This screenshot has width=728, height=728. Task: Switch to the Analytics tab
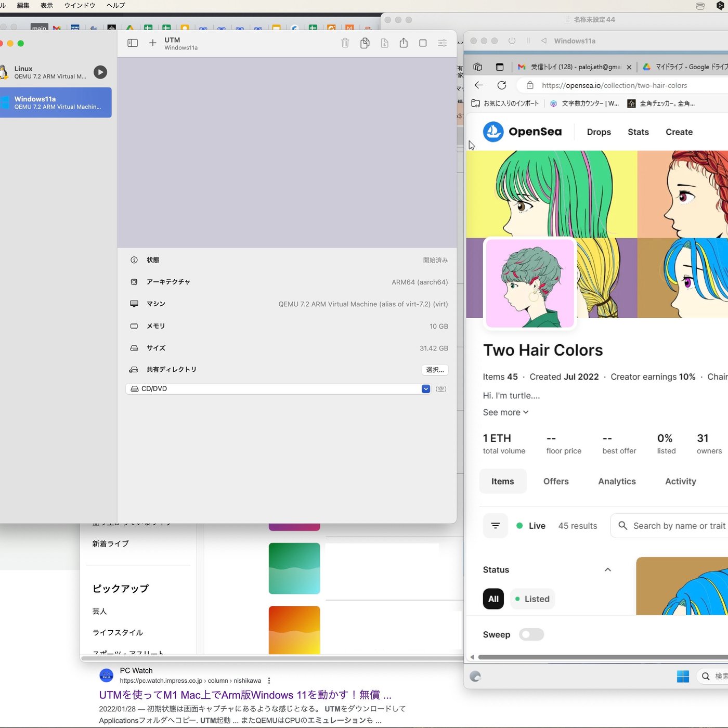617,482
